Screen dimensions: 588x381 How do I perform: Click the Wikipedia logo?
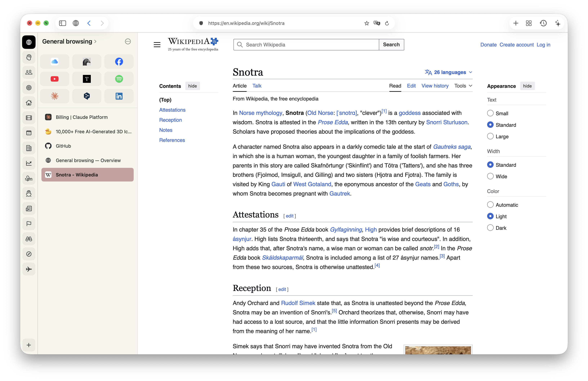pyautogui.click(x=193, y=44)
